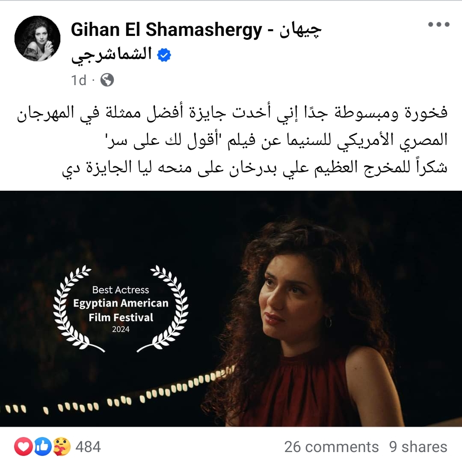The width and height of the screenshot is (462, 476).
Task: Click the red heart love reaction icon
Action: pyautogui.click(x=24, y=447)
